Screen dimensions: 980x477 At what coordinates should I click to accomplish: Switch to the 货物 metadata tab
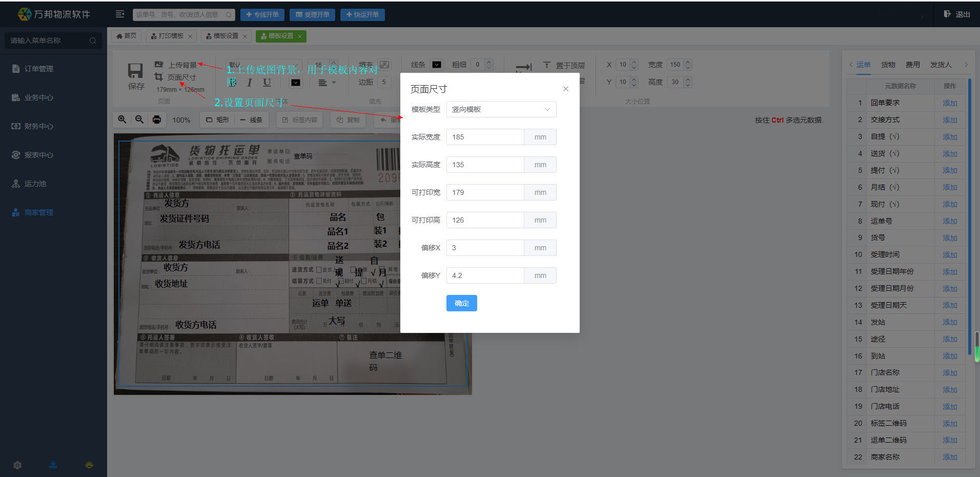click(888, 65)
